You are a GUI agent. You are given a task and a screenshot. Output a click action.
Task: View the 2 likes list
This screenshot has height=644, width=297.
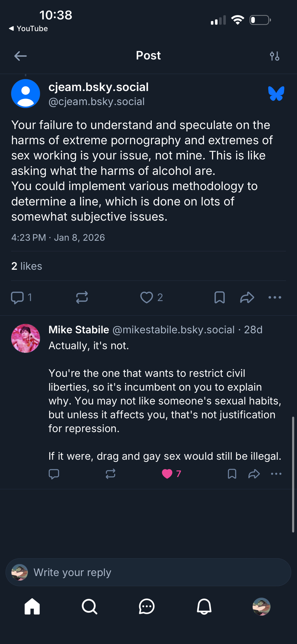[x=27, y=266]
